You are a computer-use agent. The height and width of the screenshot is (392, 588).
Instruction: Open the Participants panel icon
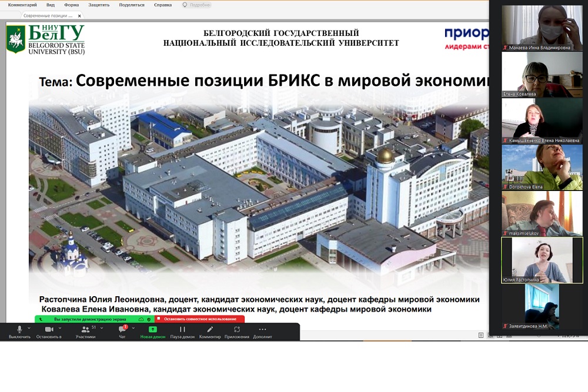[83, 330]
